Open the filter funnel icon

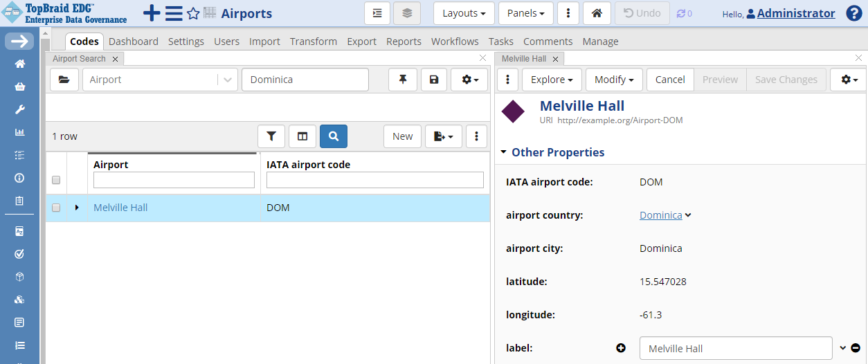[x=271, y=136]
